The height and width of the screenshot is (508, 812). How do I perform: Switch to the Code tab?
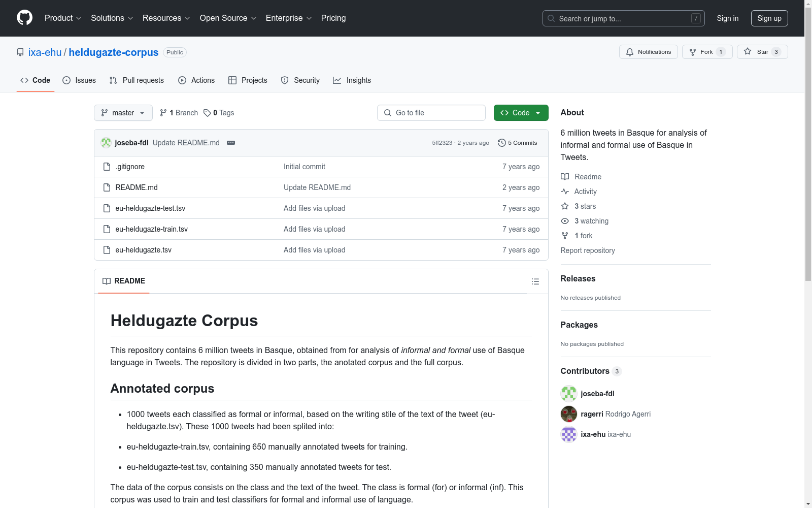pyautogui.click(x=36, y=80)
